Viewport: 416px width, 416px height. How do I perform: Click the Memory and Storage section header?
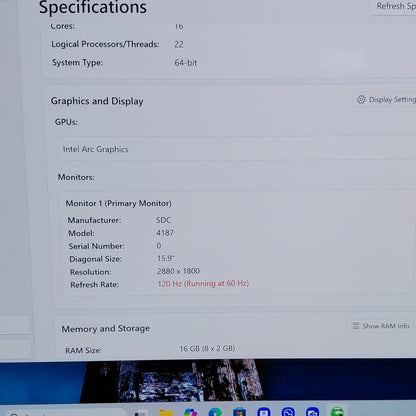pyautogui.click(x=106, y=329)
